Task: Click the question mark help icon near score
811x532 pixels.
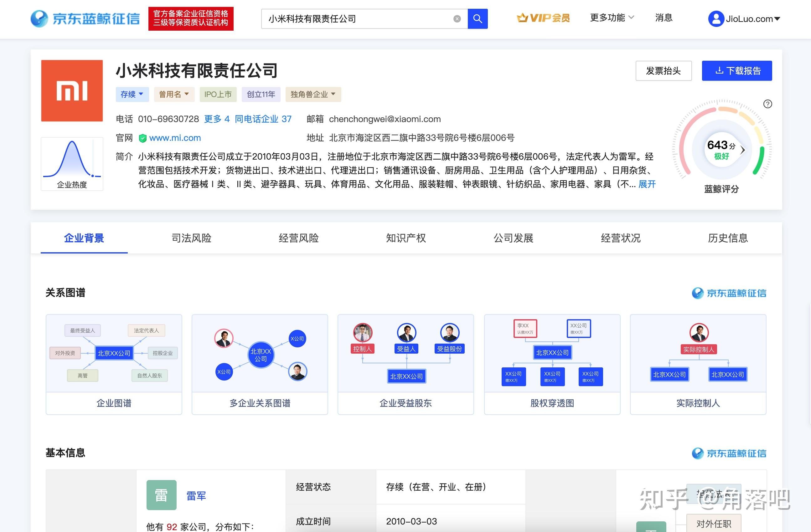Action: tap(768, 104)
